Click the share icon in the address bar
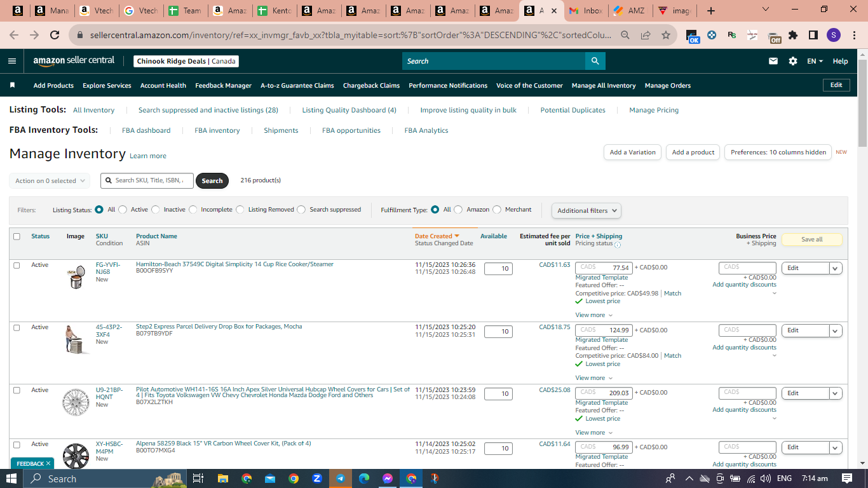 (646, 36)
